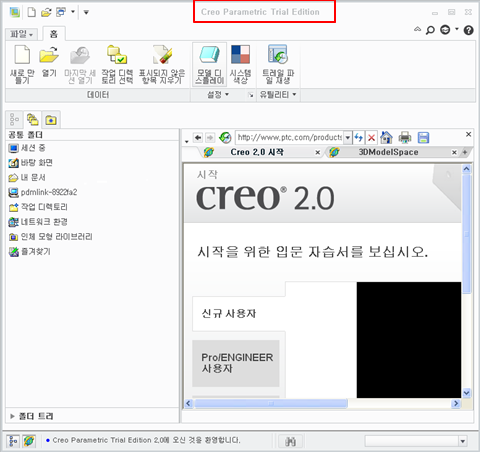
Task: Click the browser Save diskette icon
Action: 423,137
